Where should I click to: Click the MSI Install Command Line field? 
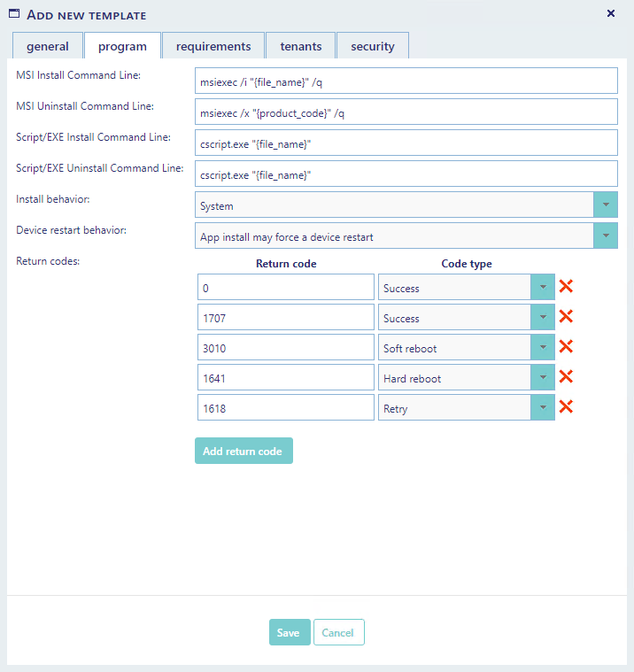[406, 81]
